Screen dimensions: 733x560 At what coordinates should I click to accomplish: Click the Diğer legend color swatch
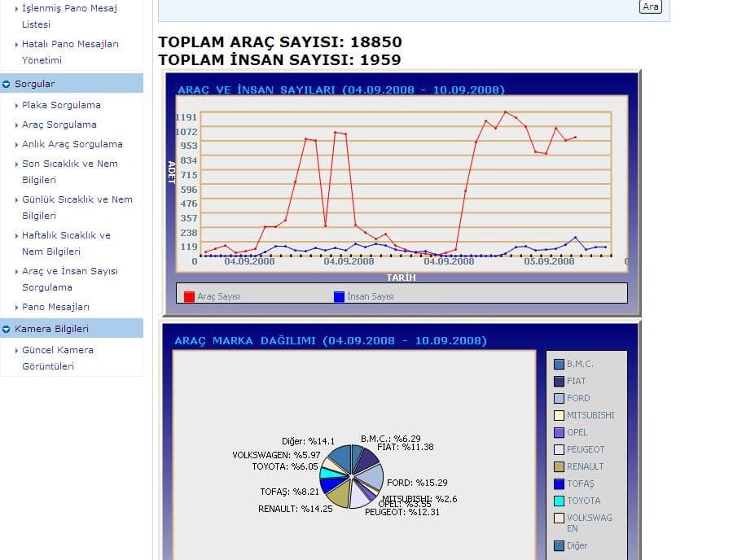(559, 545)
